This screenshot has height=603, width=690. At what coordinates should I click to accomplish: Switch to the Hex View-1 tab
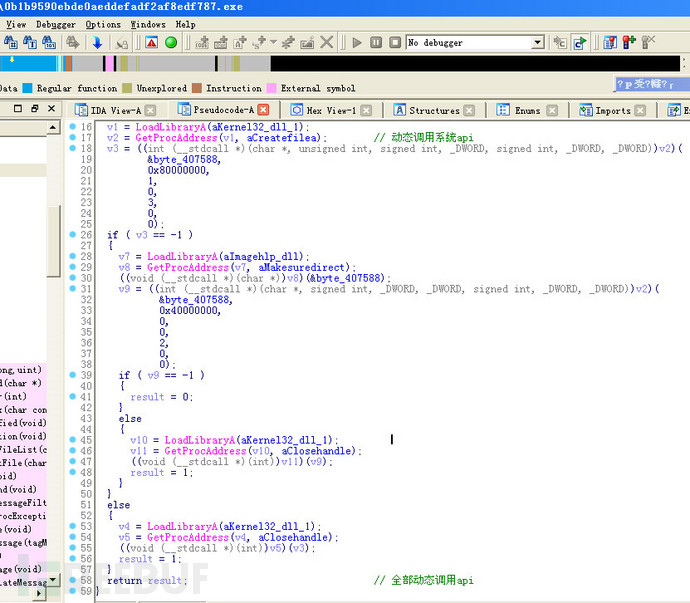tap(331, 110)
